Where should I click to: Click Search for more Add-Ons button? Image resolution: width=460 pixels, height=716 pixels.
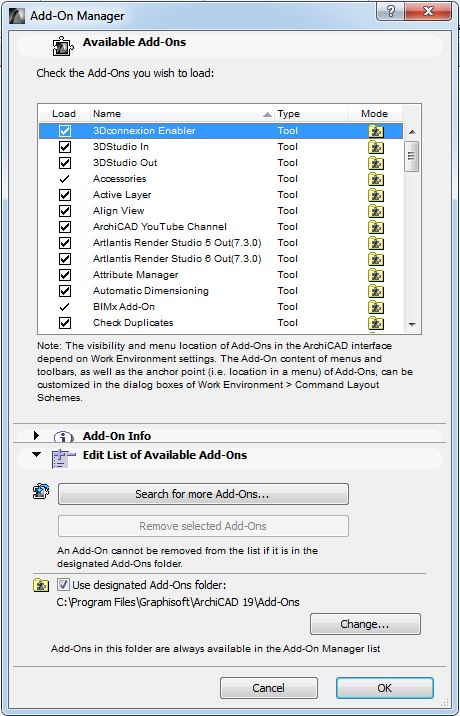click(x=203, y=494)
